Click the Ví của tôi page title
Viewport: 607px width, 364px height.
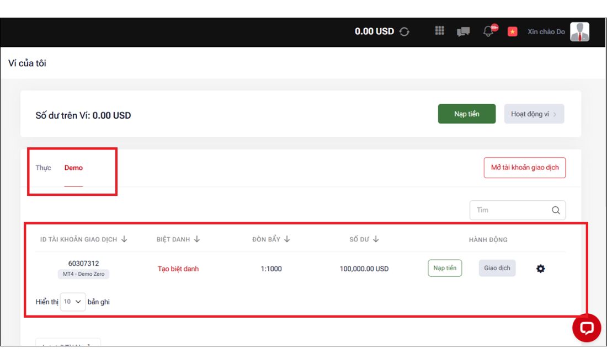pyautogui.click(x=27, y=63)
